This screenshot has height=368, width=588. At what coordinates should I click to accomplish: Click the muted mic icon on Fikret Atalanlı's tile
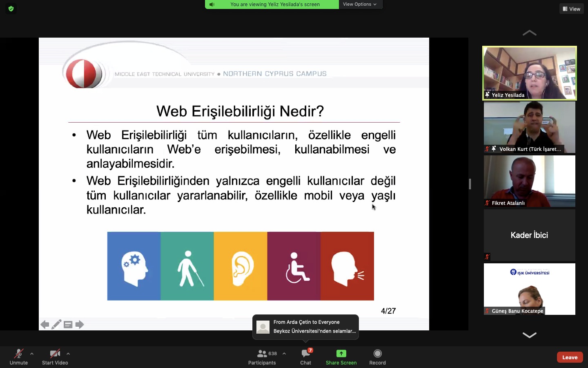coord(487,203)
